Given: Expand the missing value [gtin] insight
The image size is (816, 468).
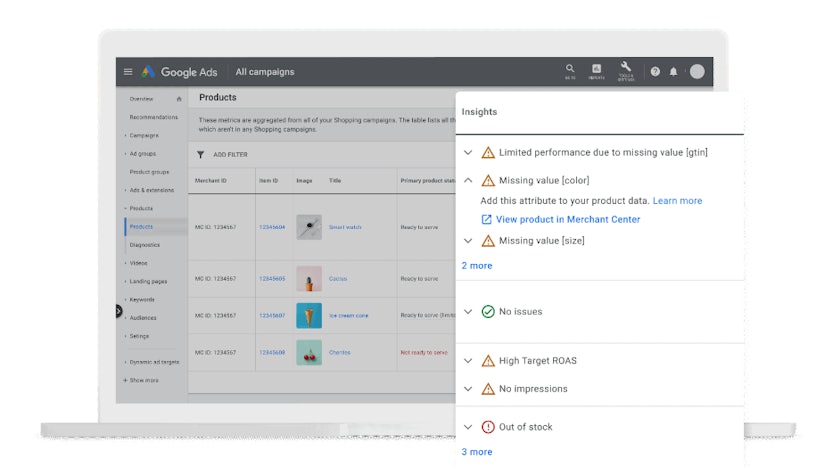Looking at the screenshot, I should [x=467, y=153].
